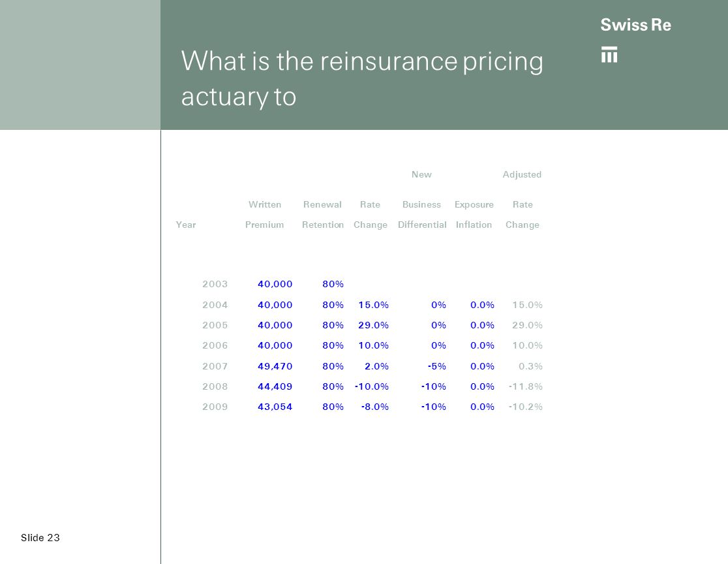
Task: Click the Swiss Re logo icon
Action: point(609,54)
